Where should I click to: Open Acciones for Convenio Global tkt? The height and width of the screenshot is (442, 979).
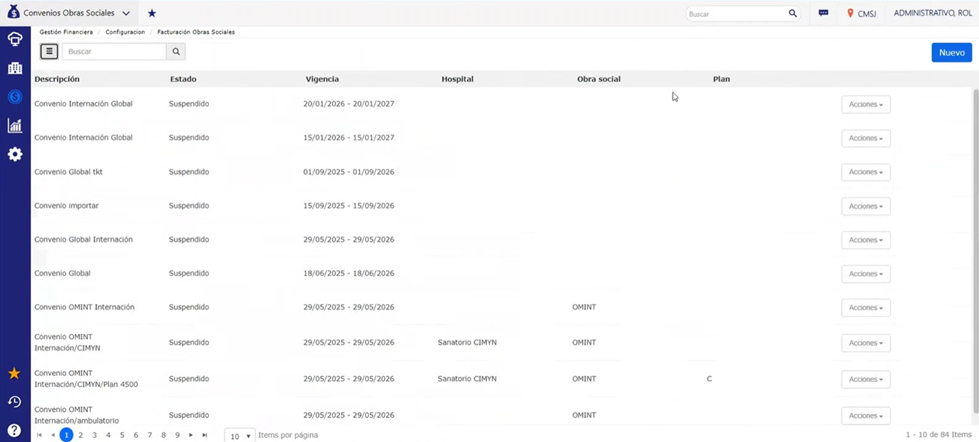pos(866,172)
